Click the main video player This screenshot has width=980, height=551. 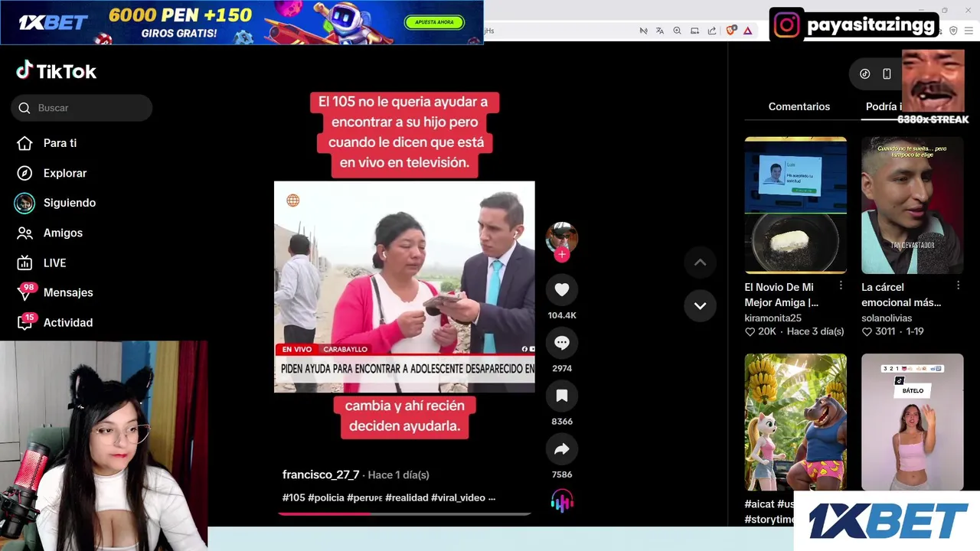404,287
